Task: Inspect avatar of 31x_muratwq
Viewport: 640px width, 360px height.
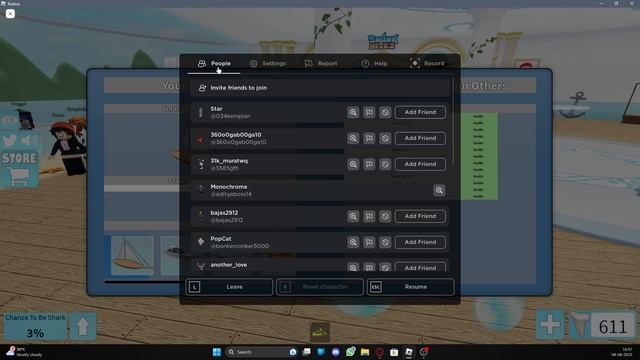Action: 353,164
